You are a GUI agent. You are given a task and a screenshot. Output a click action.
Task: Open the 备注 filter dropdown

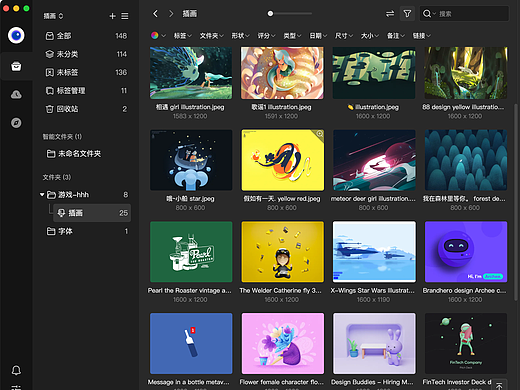[x=395, y=35]
